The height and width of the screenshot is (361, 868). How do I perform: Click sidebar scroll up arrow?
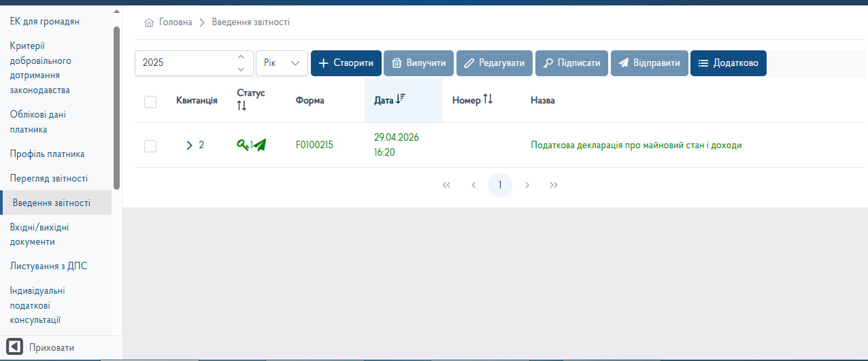[x=117, y=12]
